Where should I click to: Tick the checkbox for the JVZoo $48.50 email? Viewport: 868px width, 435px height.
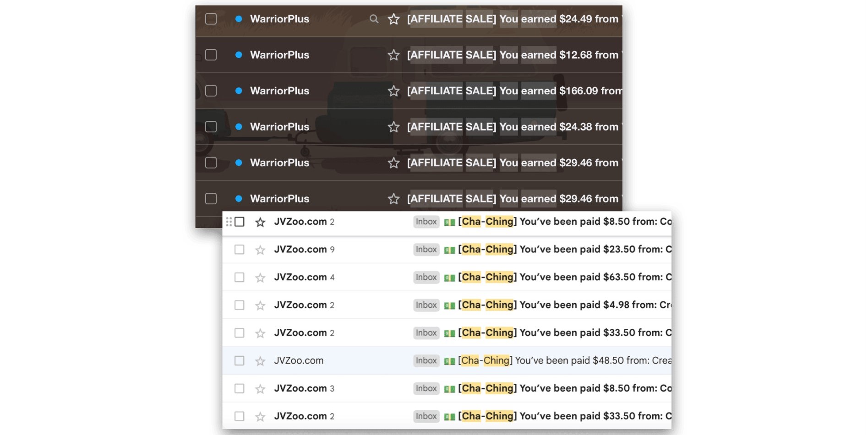click(240, 361)
